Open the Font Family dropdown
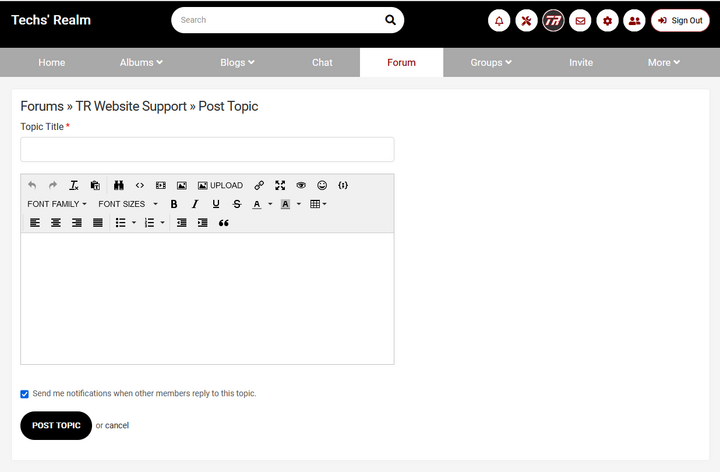 [57, 204]
